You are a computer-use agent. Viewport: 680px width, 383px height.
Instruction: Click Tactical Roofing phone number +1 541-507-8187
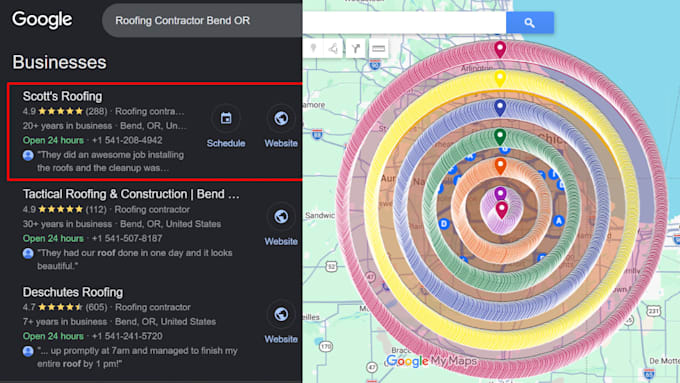[x=127, y=239]
